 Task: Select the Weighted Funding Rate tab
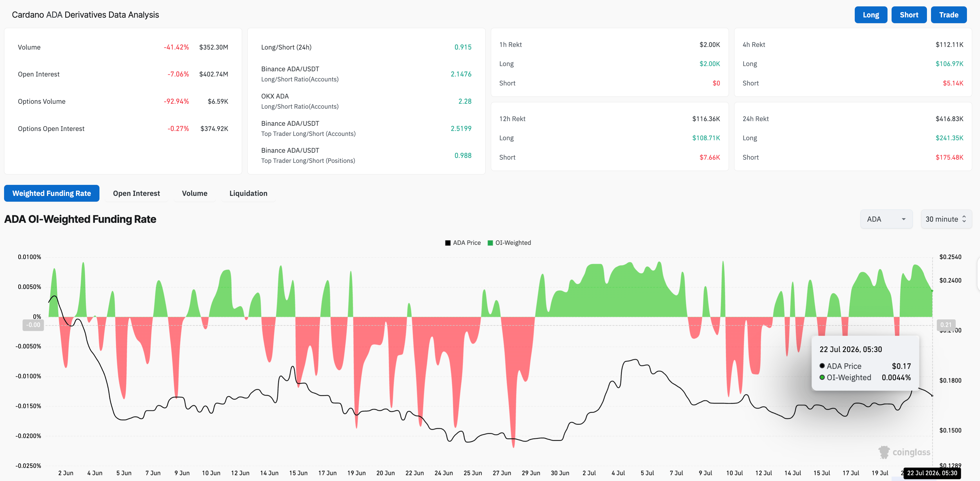click(x=52, y=193)
